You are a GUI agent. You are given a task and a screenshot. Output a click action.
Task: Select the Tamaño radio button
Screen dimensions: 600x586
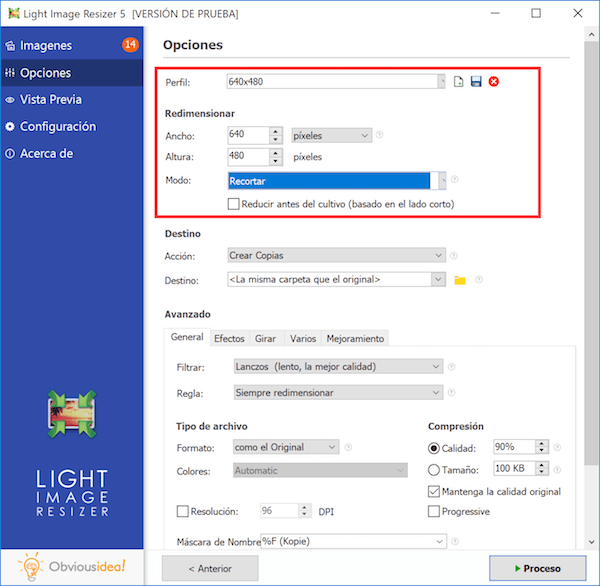pyautogui.click(x=434, y=470)
